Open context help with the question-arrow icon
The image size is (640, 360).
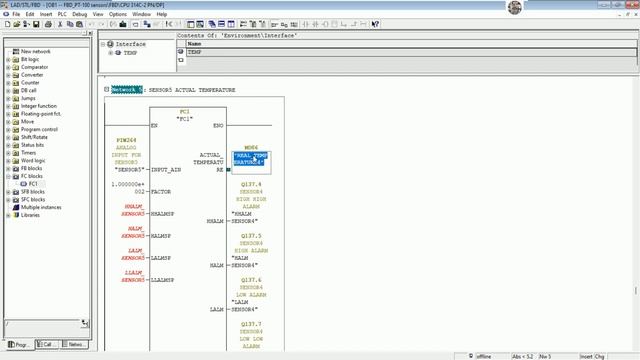coord(376,24)
